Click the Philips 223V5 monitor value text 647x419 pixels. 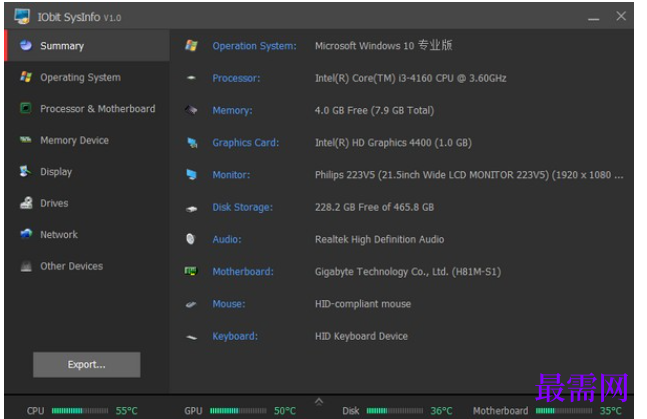tap(469, 175)
